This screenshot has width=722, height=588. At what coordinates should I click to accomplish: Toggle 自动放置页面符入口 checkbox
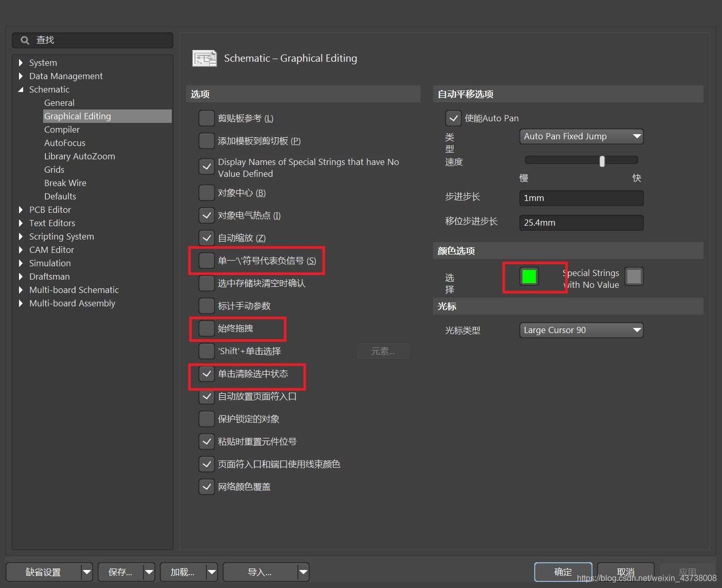coord(206,396)
